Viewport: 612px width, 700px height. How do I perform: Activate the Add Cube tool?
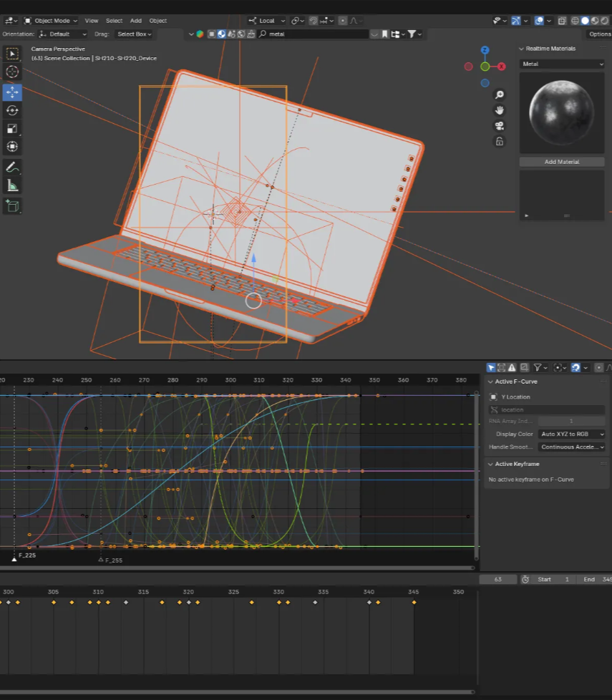12,206
